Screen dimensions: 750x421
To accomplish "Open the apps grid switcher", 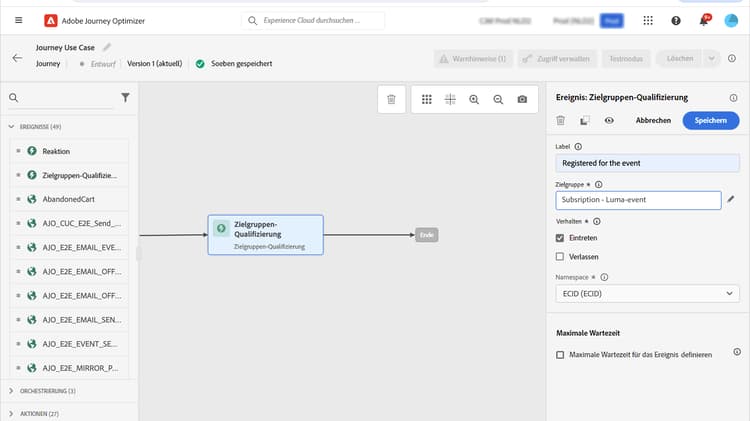I will [x=648, y=21].
